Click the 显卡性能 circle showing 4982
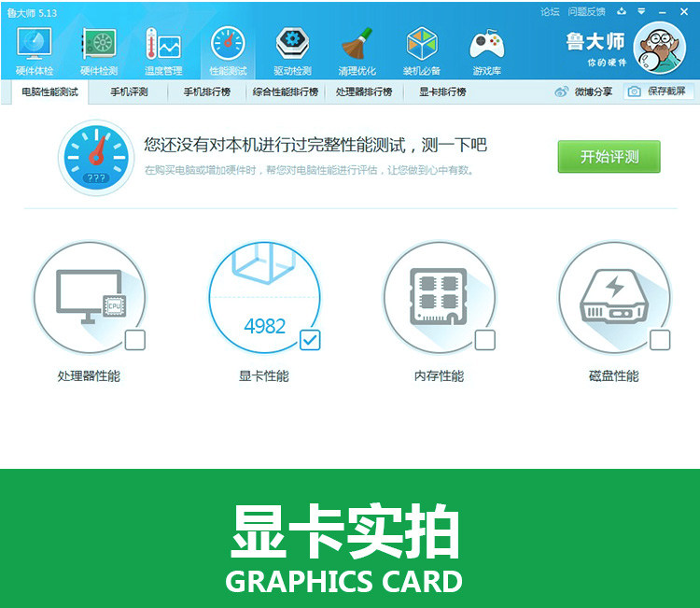Viewport: 700px width, 608px height. pos(265,298)
